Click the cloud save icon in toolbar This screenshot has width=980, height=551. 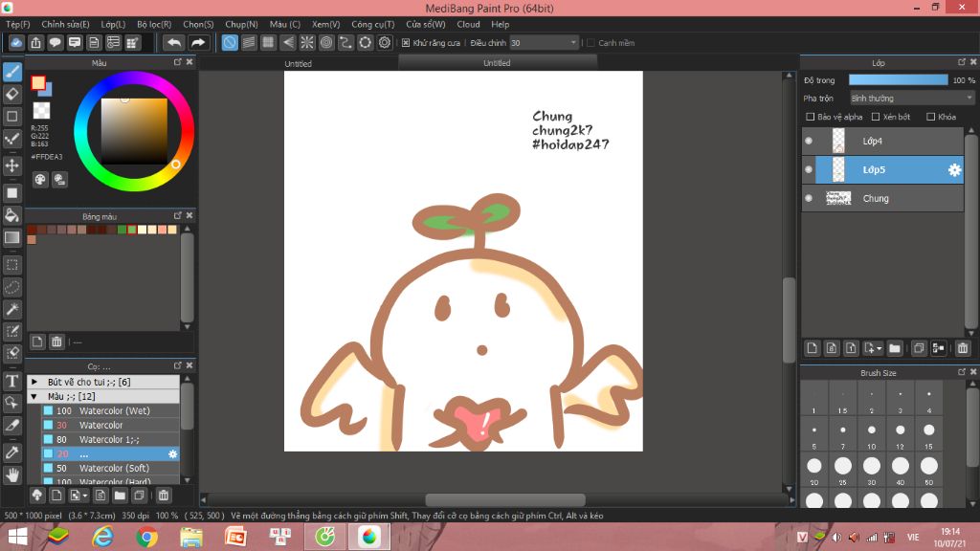(16, 42)
